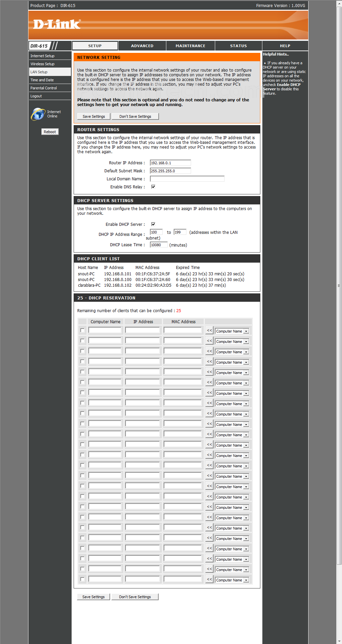The height and width of the screenshot is (644, 342).
Task: Click the DHCP range start field 100
Action: click(x=156, y=232)
